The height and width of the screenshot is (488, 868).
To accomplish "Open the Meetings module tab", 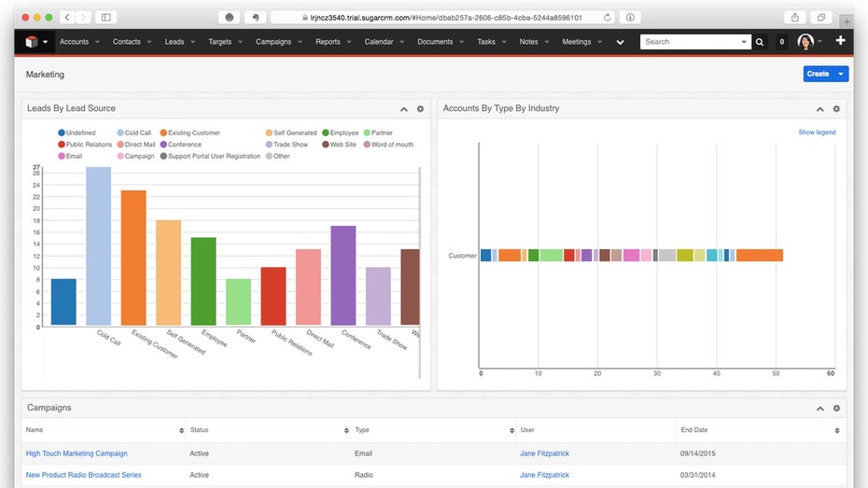I will 576,42.
